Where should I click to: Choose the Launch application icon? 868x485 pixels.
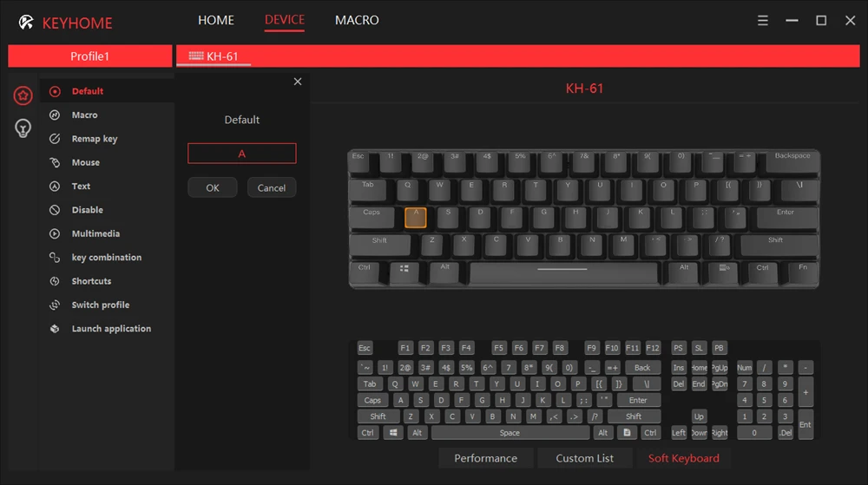pos(54,329)
